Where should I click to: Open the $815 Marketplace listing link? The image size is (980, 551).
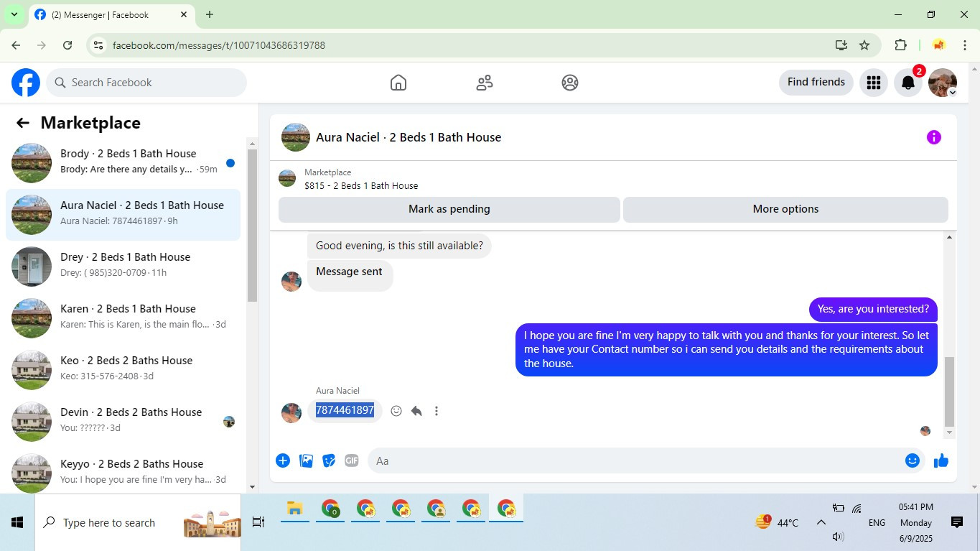[x=361, y=185]
